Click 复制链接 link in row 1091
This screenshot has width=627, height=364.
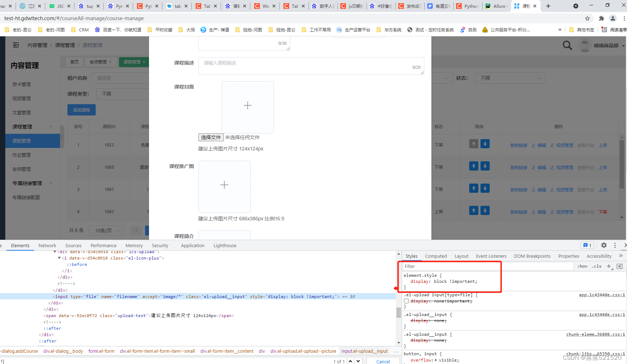tap(519, 190)
